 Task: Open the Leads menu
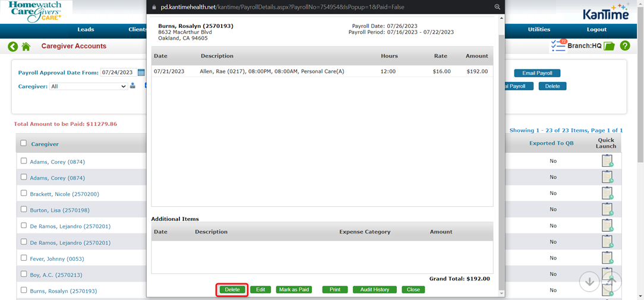coord(86,30)
